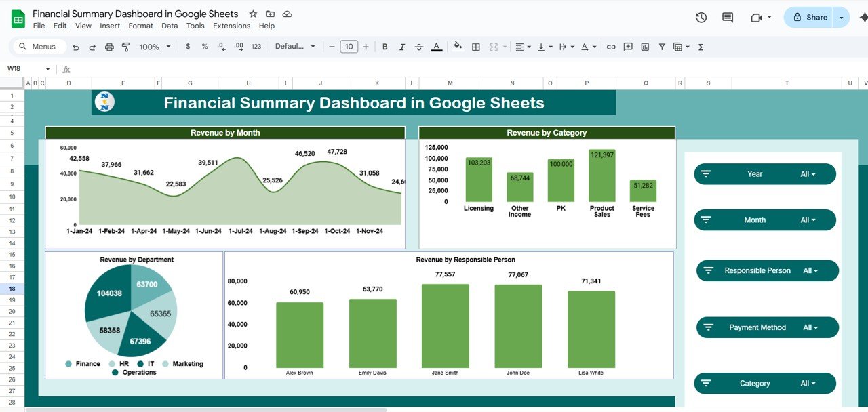868x412 pixels.
Task: Click the borders icon
Action: pos(476,47)
